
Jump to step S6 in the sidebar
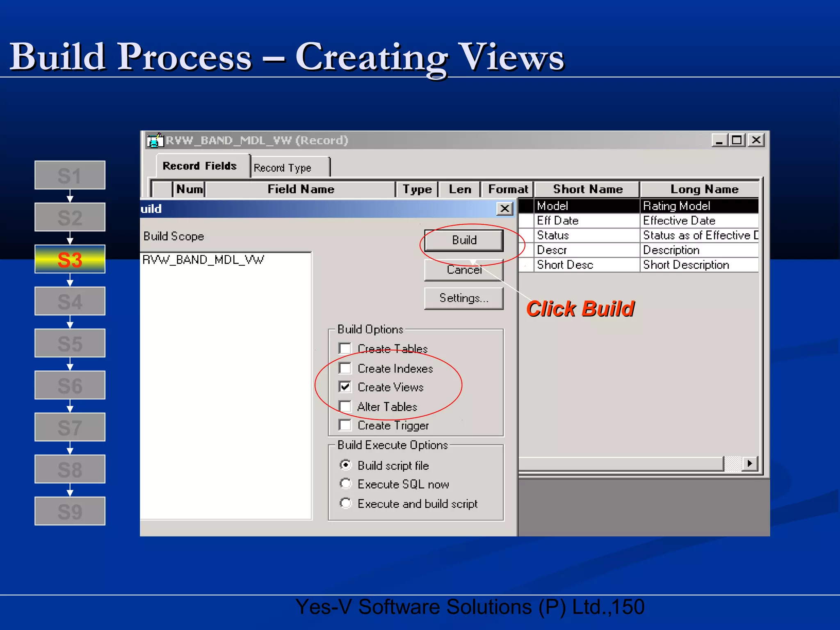click(70, 385)
